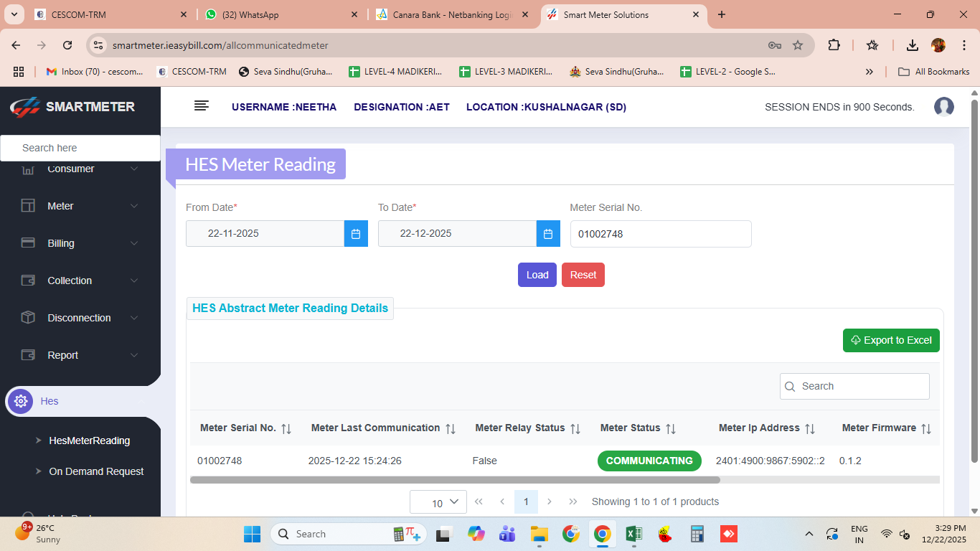The height and width of the screenshot is (551, 980).
Task: Focus the Meter Serial No. input field
Action: pos(661,234)
